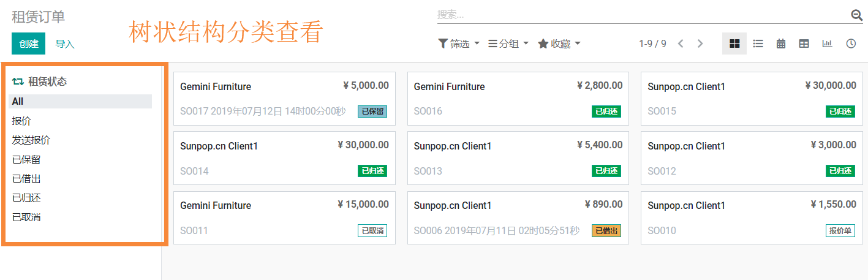
Task: Click the 1-9 / 9 pager text
Action: (x=652, y=44)
